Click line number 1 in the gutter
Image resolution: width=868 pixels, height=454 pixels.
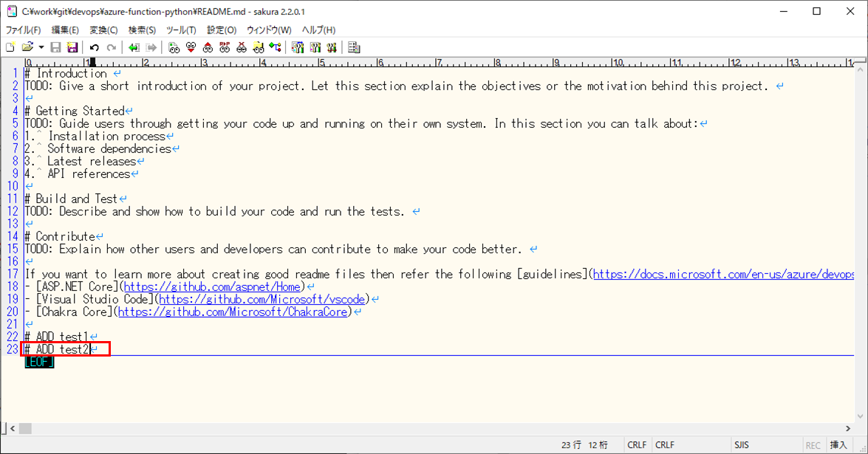pyautogui.click(x=15, y=74)
